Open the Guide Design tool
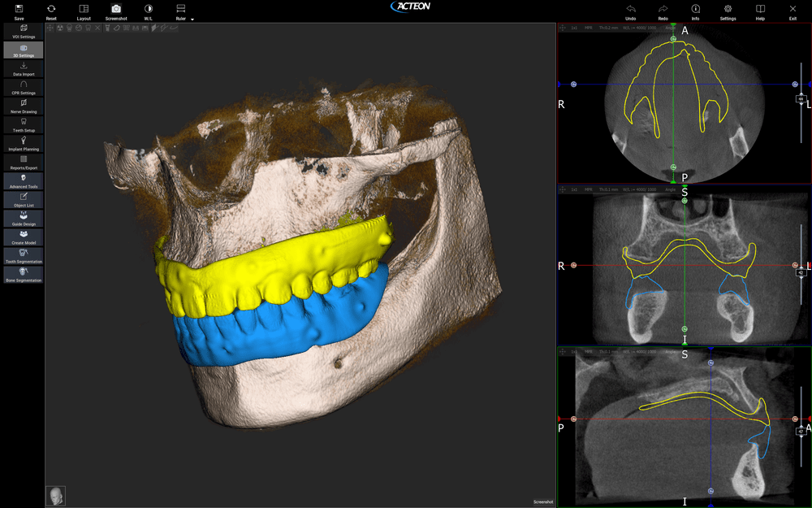Viewport: 812px width, 508px height. [x=24, y=219]
